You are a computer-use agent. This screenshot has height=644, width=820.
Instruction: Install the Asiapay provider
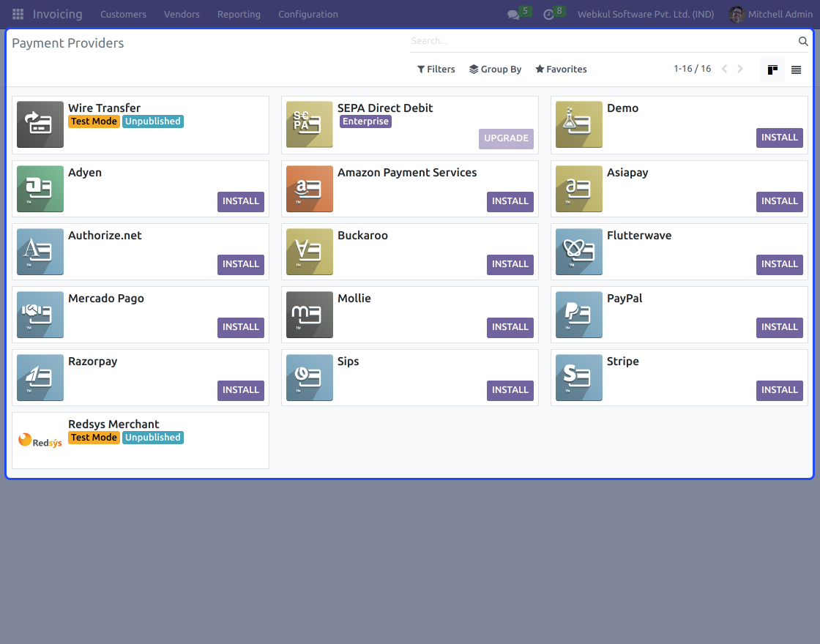[779, 201]
